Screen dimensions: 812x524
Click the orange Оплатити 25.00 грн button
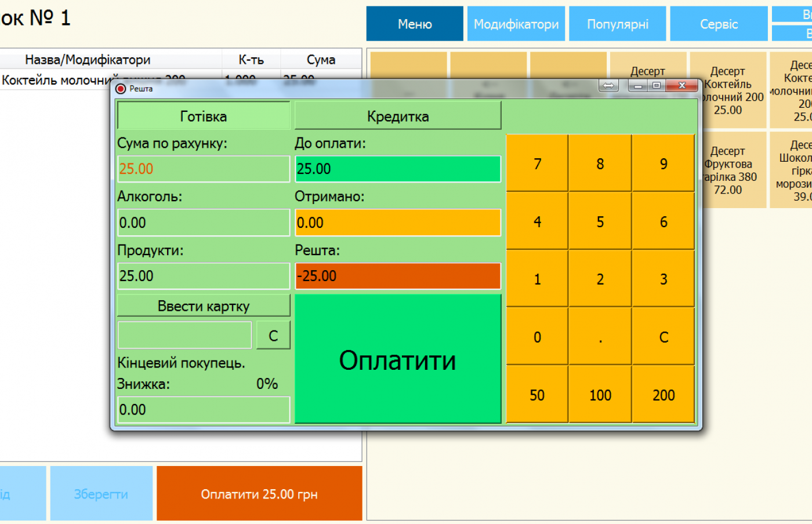pyautogui.click(x=259, y=494)
